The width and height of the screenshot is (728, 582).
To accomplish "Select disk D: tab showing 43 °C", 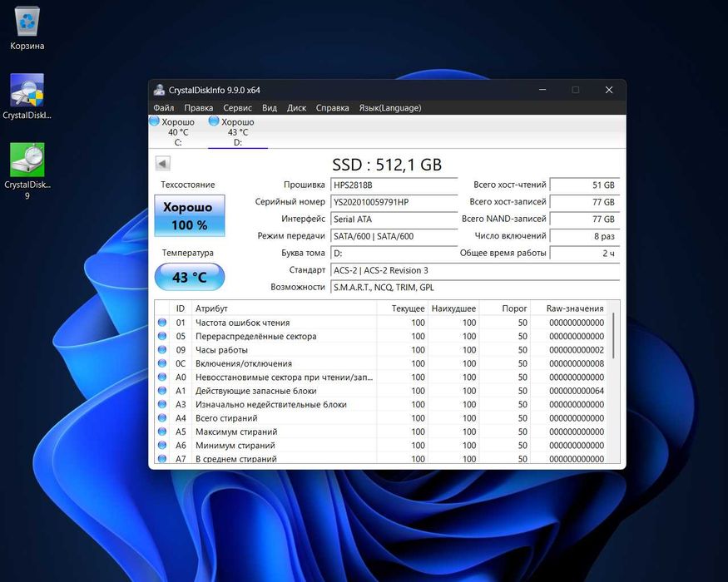I will [x=238, y=132].
